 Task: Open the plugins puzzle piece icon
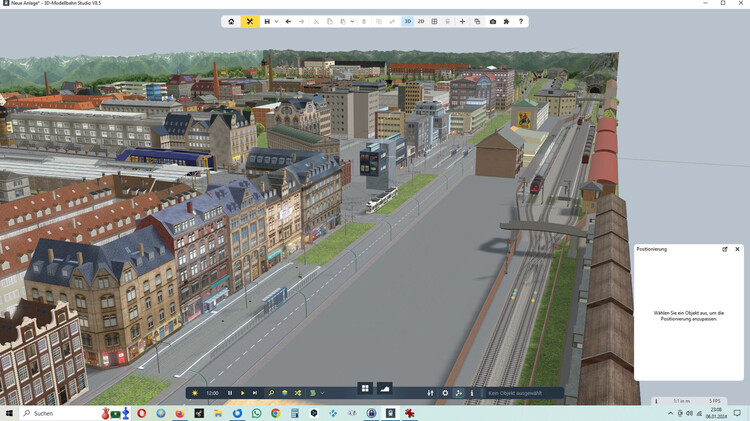[x=506, y=21]
